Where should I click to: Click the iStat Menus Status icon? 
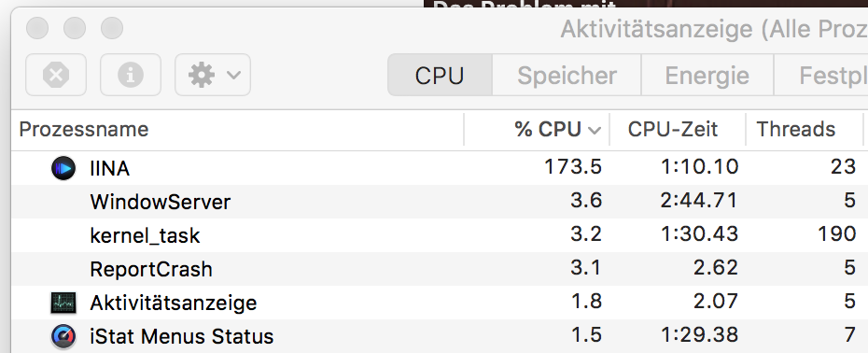[63, 336]
